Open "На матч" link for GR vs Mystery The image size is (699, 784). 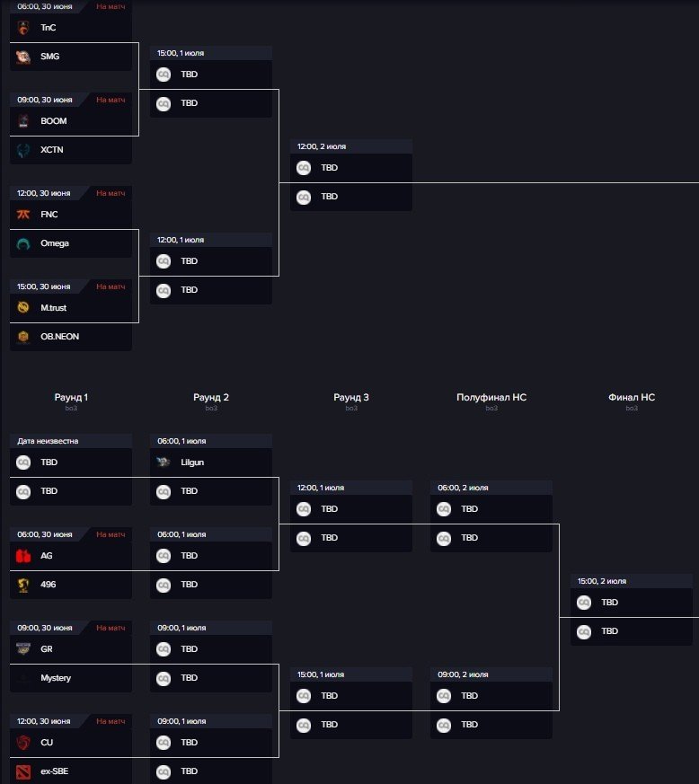[x=111, y=628]
